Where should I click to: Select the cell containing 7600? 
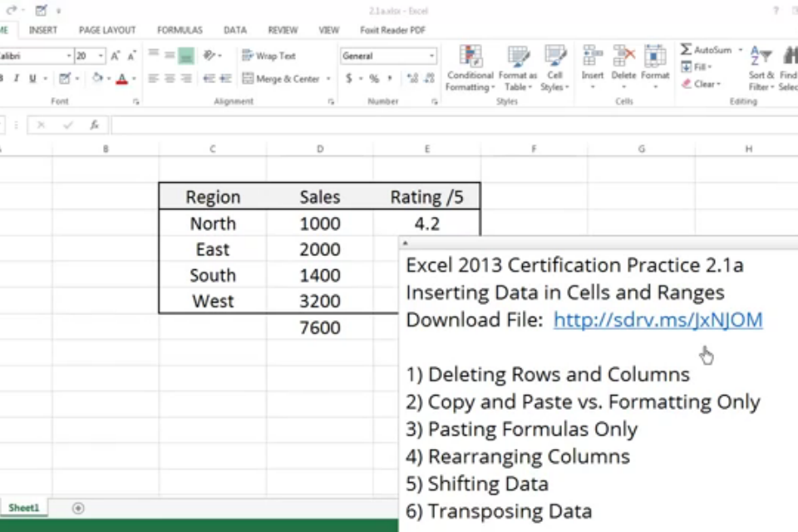(x=319, y=328)
